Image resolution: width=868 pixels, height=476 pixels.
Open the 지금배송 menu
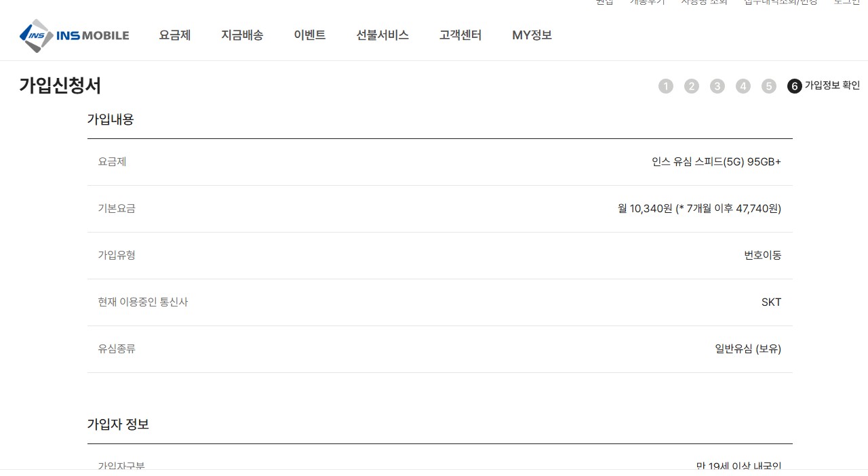242,35
